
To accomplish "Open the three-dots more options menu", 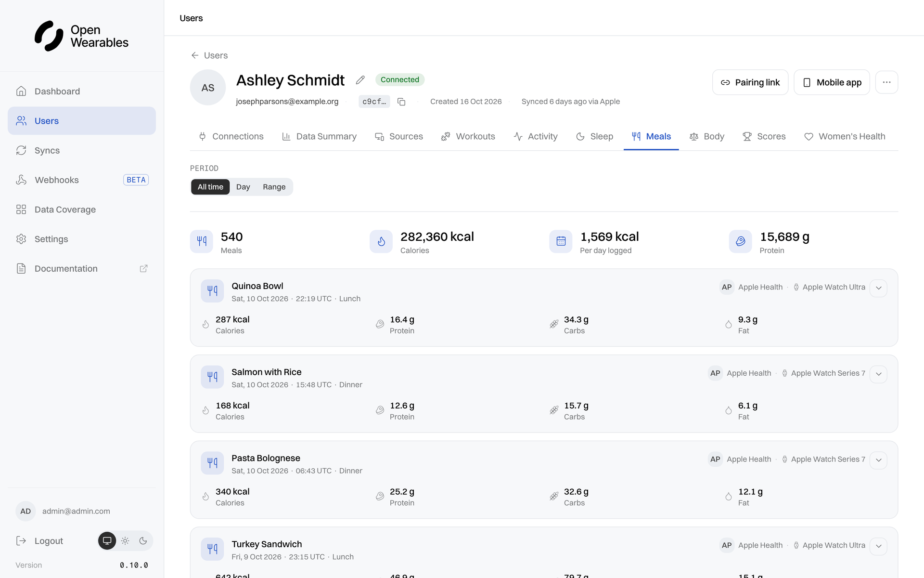I will tap(886, 82).
